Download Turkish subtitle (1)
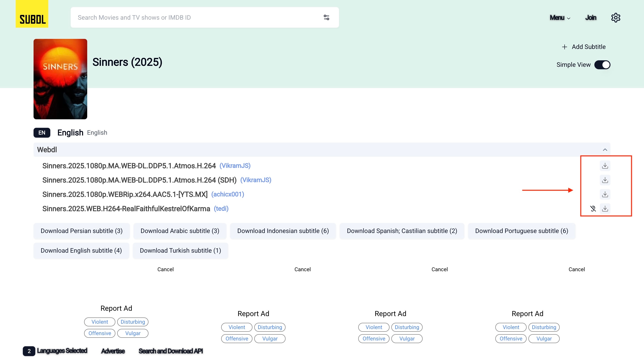This screenshot has width=644, height=361. [180, 251]
